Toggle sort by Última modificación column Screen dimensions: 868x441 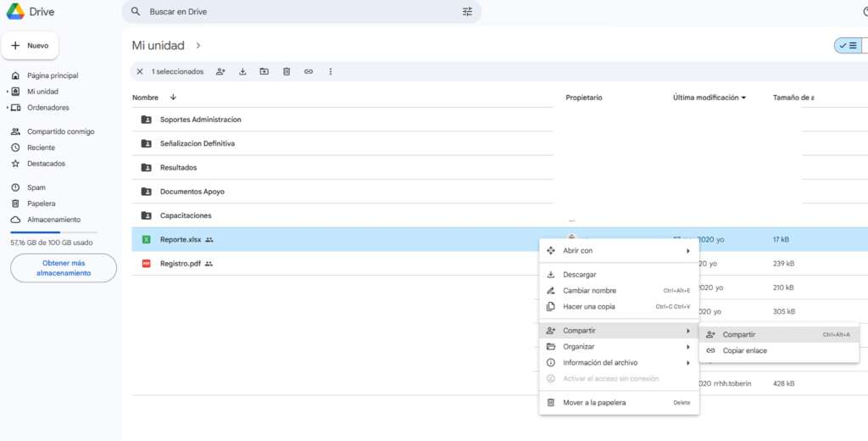coord(709,98)
